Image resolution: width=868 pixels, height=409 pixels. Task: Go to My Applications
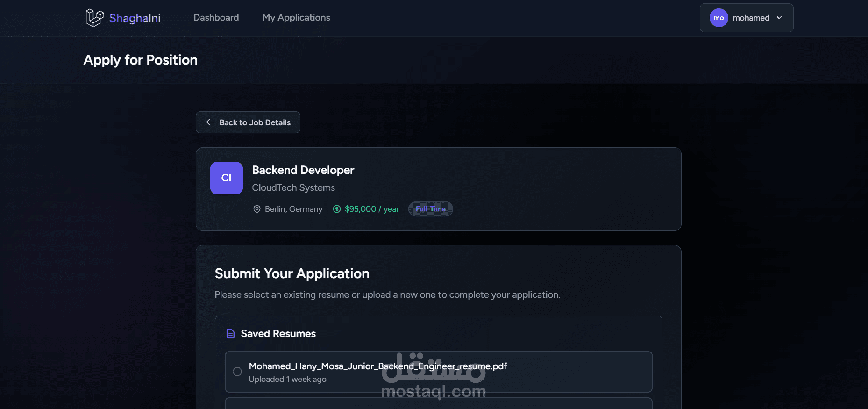click(x=296, y=17)
